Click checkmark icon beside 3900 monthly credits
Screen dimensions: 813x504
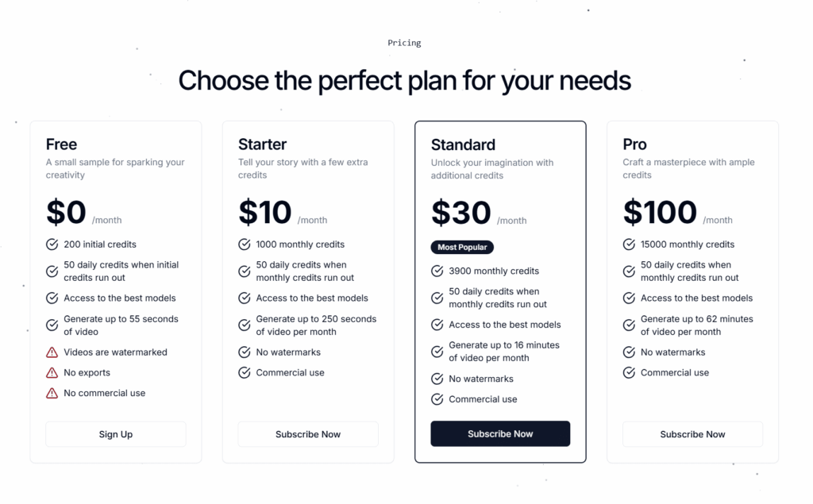[x=437, y=271]
